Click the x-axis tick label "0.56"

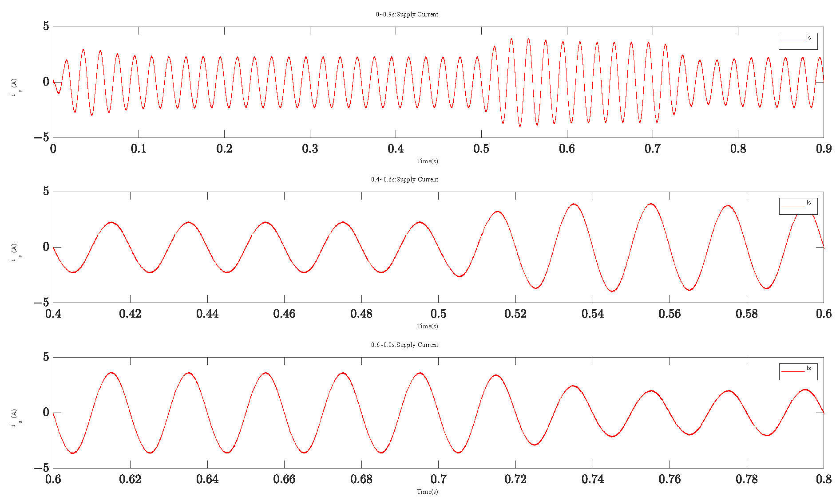[x=670, y=314]
